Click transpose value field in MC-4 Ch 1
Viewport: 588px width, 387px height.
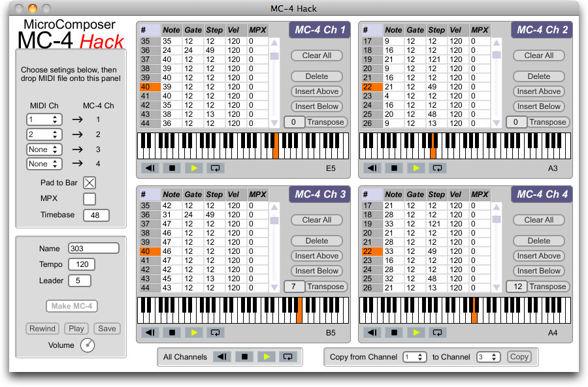coord(295,122)
